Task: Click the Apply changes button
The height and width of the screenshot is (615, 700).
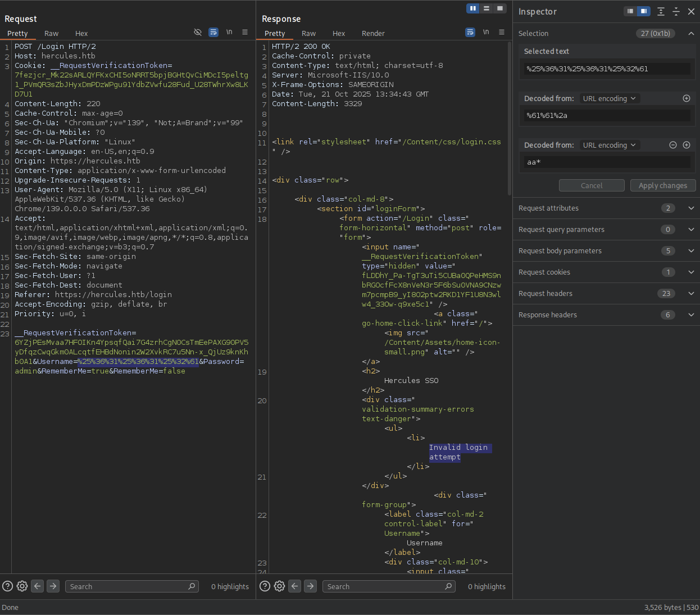Action: click(x=662, y=186)
